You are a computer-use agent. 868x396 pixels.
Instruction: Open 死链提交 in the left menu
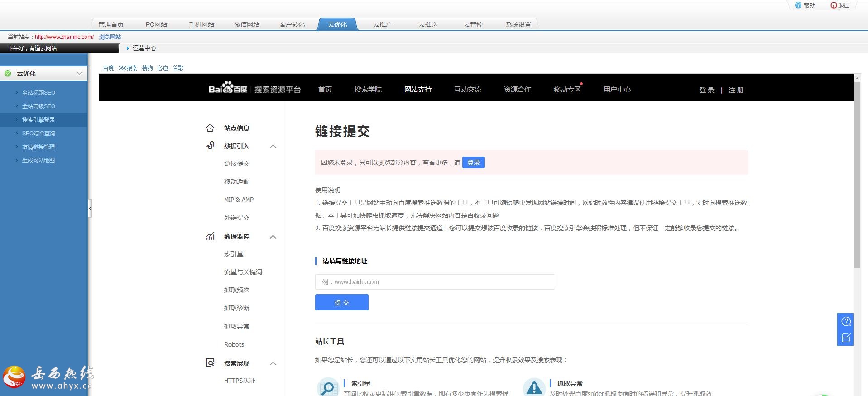click(237, 218)
